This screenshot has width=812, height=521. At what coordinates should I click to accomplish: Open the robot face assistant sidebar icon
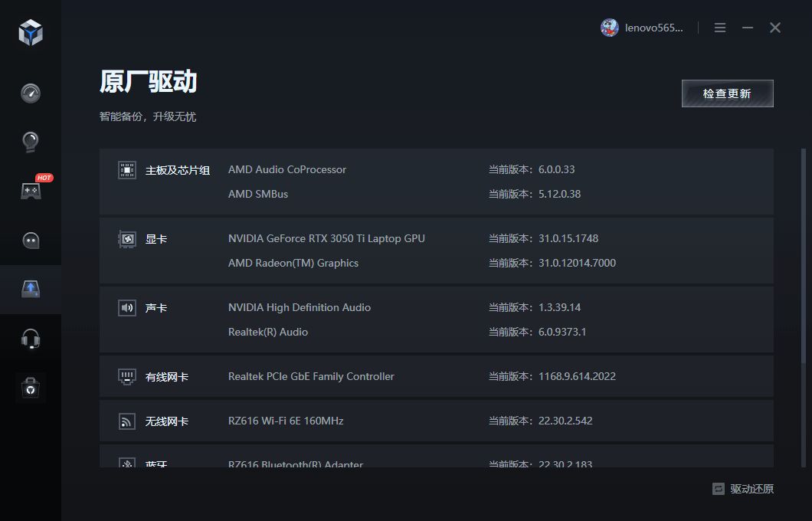click(x=31, y=241)
